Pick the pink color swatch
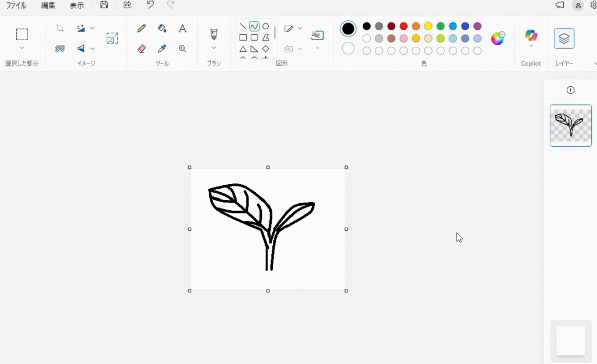The image size is (597, 364). tap(403, 38)
